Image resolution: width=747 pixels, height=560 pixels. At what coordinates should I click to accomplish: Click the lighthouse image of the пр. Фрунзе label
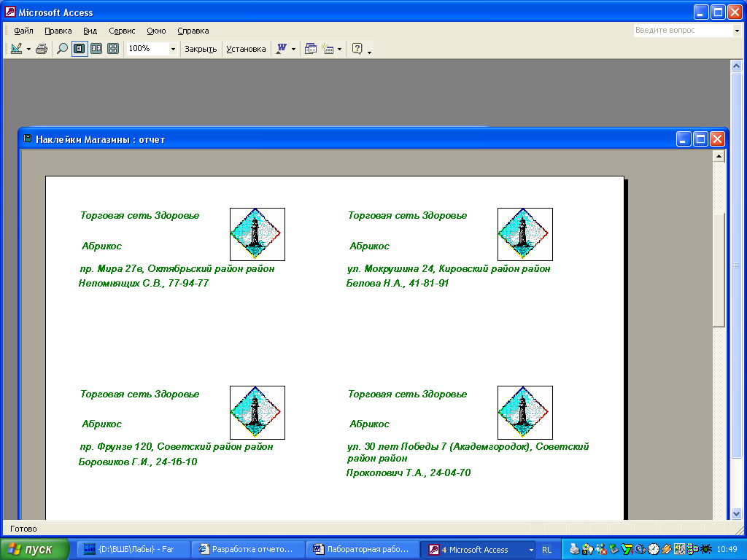pos(258,413)
